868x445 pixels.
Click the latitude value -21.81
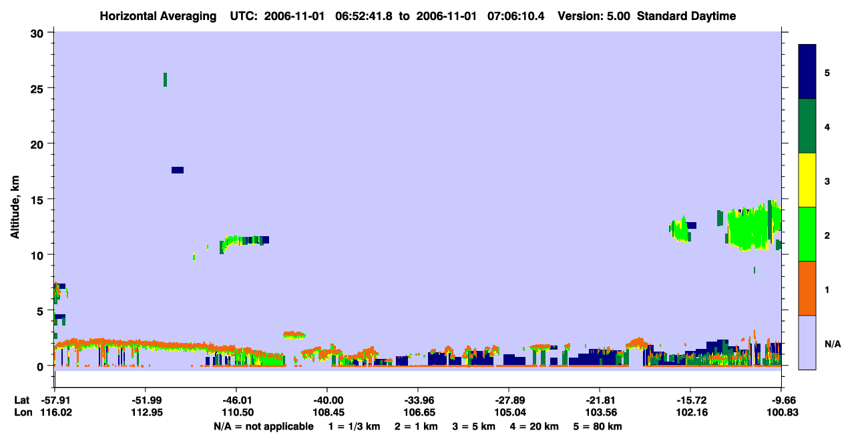click(600, 400)
